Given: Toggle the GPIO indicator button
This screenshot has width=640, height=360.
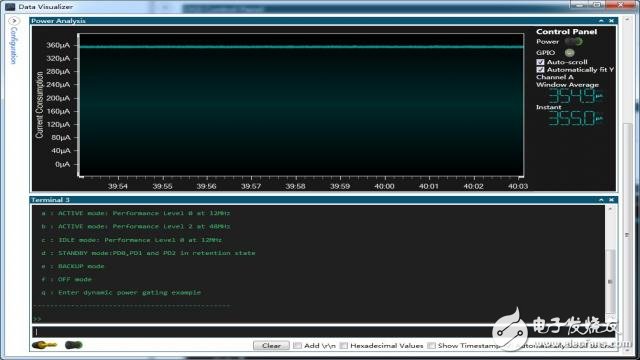Looking at the screenshot, I should (569, 53).
